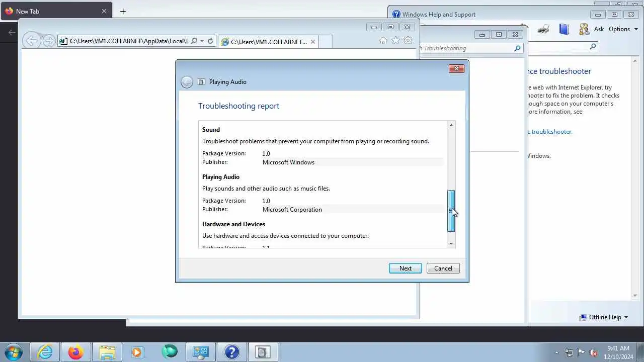This screenshot has width=644, height=362.
Task: Open the Control Panel taskbar icon
Action: (x=201, y=352)
